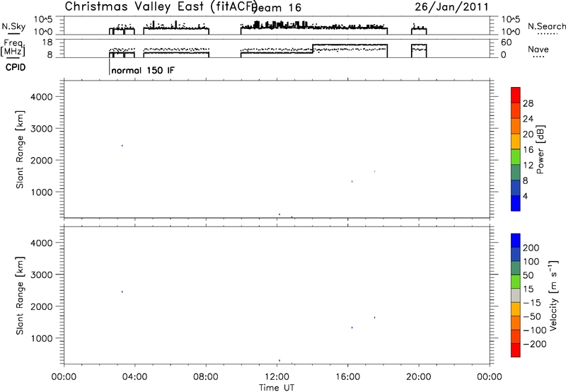Select the gray velocity colorbar segment
This screenshot has height=392, width=566.
click(x=516, y=295)
